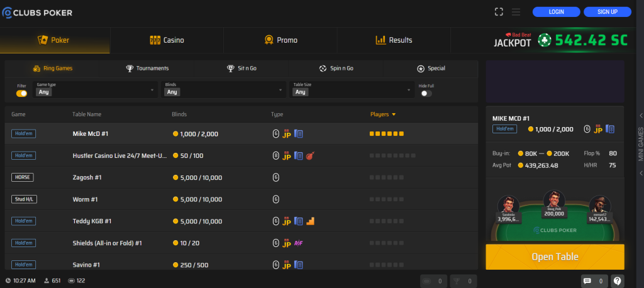
Task: Open the Table Size dropdown
Action: pyautogui.click(x=352, y=89)
